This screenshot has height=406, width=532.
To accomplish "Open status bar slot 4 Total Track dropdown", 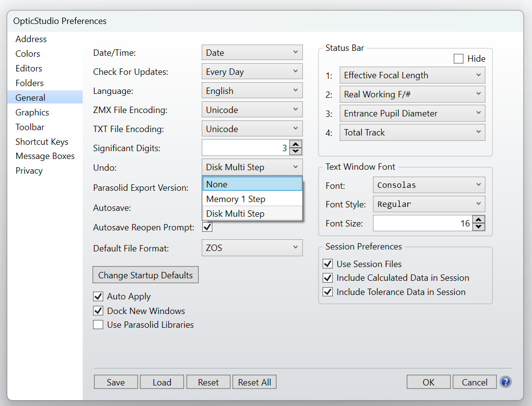I will [412, 132].
